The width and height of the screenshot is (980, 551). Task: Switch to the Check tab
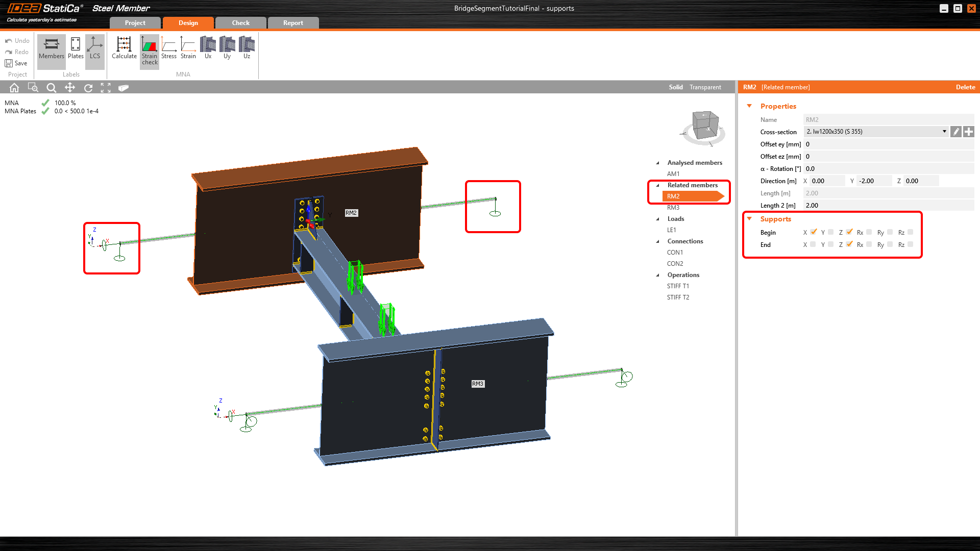(240, 23)
